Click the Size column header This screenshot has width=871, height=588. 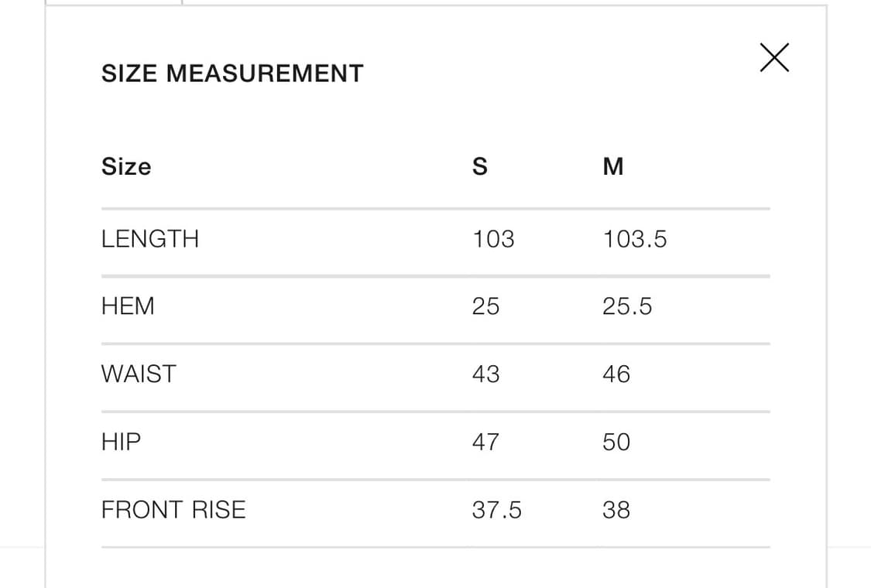[x=126, y=167]
